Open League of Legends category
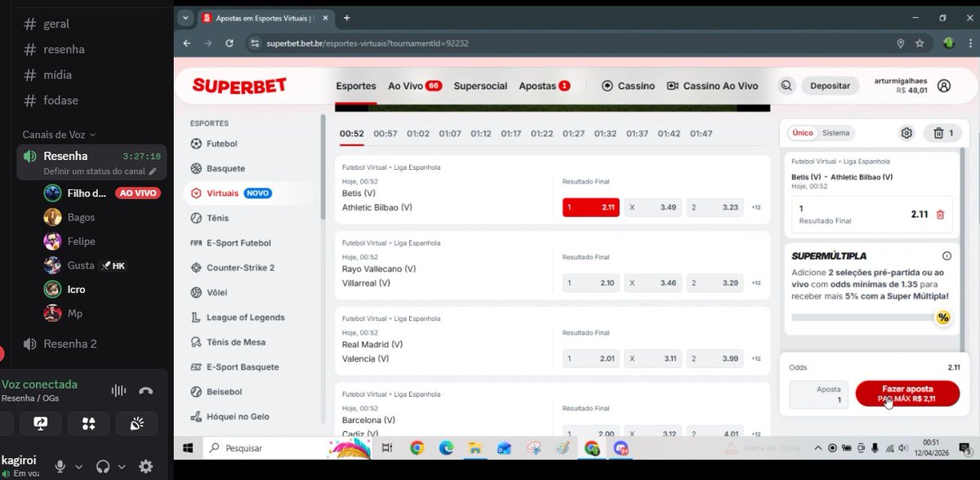The height and width of the screenshot is (480, 980). point(237,318)
